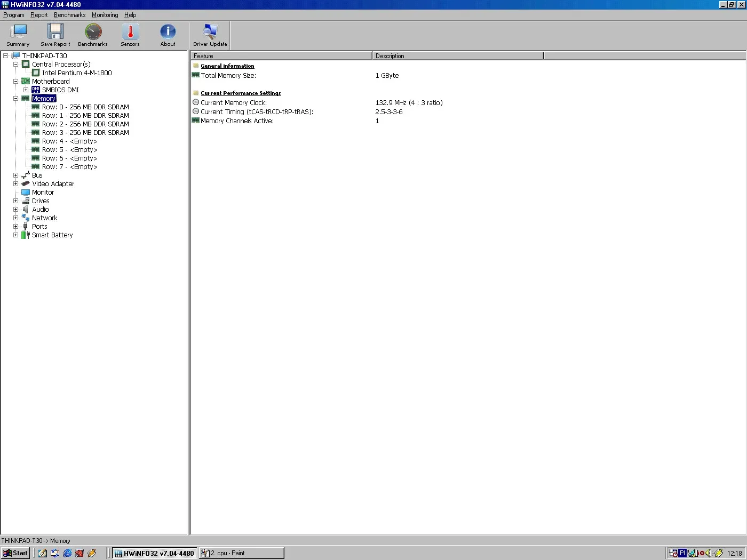Select Row: 1 - 256 MB DDR SDRAM
The image size is (747, 560).
pos(85,116)
